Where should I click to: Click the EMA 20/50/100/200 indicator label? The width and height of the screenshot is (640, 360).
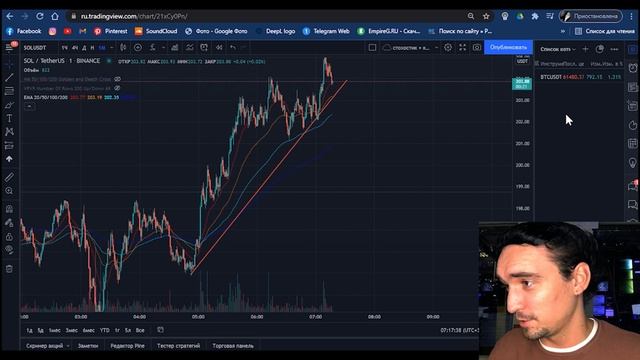(x=46, y=98)
